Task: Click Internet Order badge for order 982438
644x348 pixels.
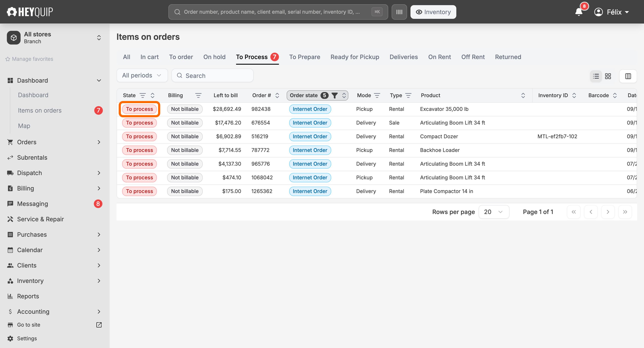Action: tap(310, 109)
